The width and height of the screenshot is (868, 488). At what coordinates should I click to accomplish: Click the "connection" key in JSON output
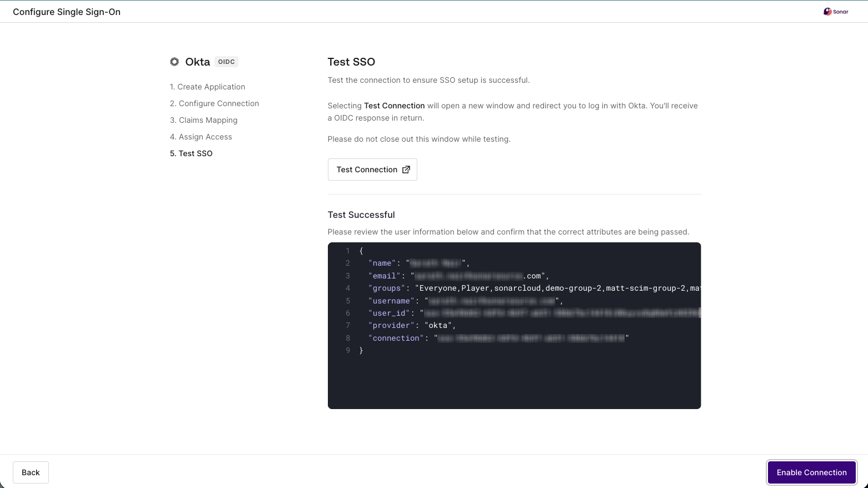point(395,338)
